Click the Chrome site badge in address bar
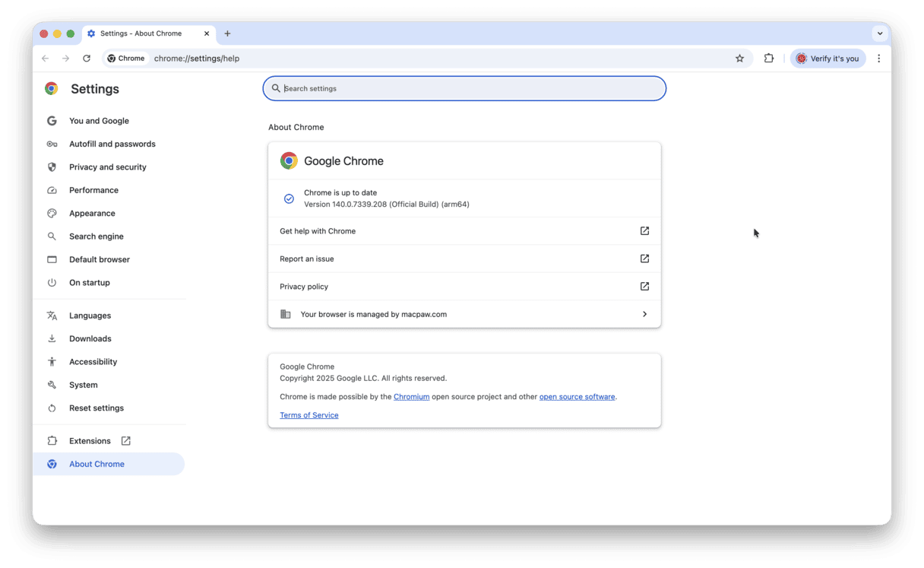 (x=125, y=58)
